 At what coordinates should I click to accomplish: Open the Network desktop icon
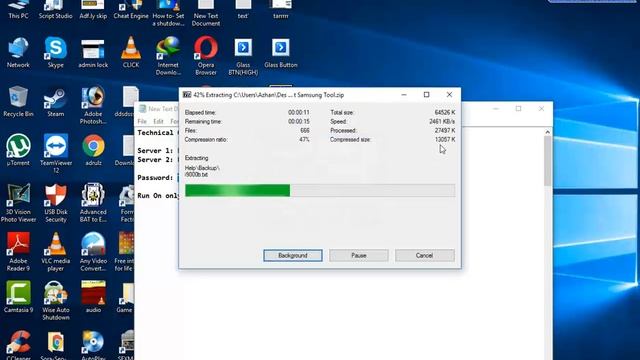click(x=18, y=52)
